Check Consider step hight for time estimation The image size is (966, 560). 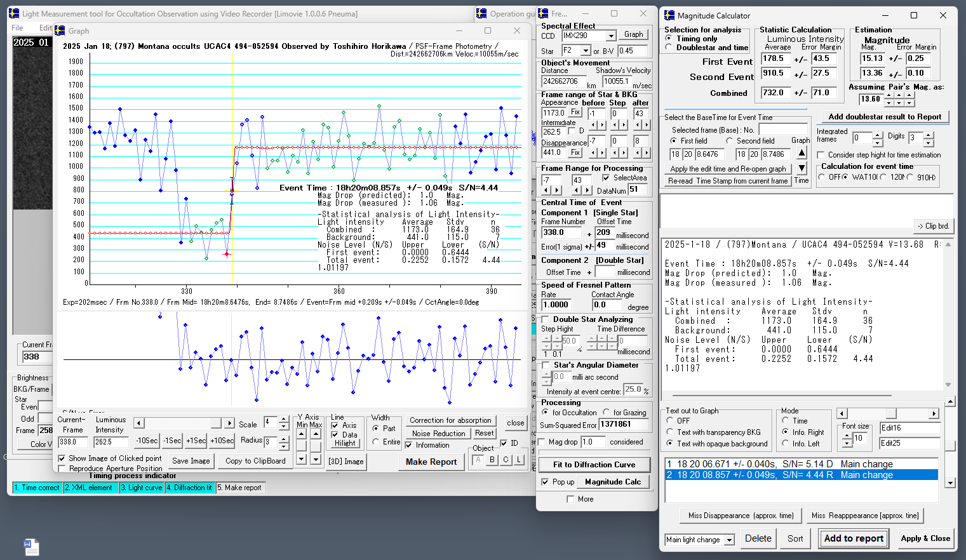click(821, 155)
